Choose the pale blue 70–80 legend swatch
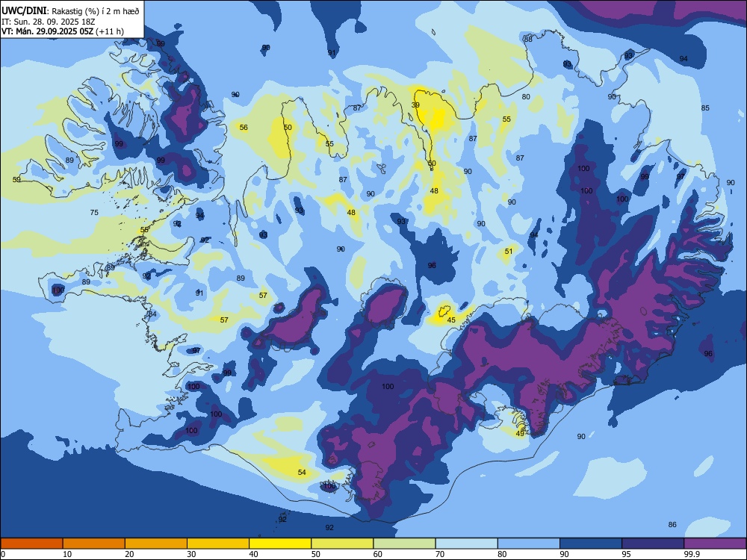This screenshot has width=747, height=560. click(x=467, y=544)
